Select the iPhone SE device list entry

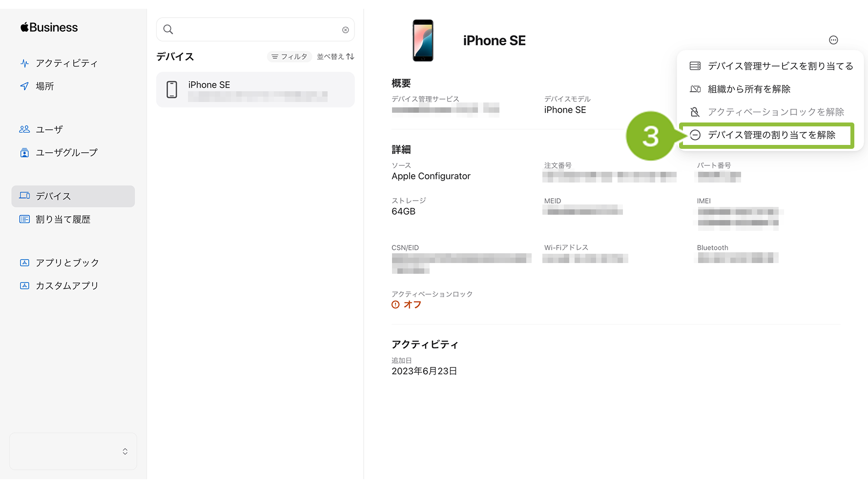coord(255,90)
